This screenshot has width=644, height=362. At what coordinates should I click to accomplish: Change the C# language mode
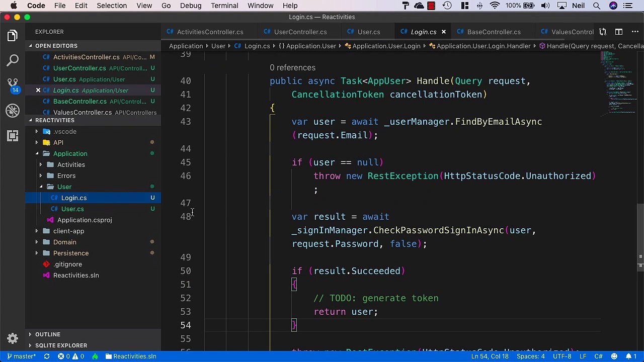pos(598,356)
